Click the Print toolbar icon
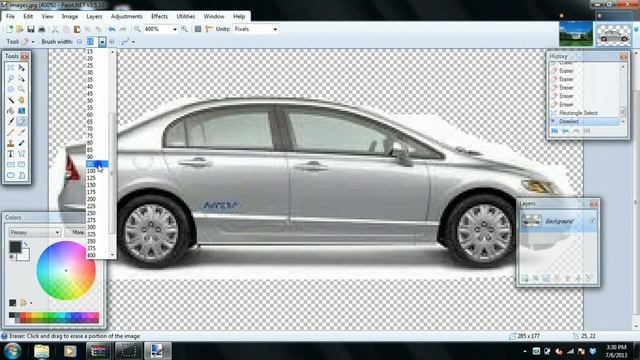The height and width of the screenshot is (360, 640). point(41,29)
